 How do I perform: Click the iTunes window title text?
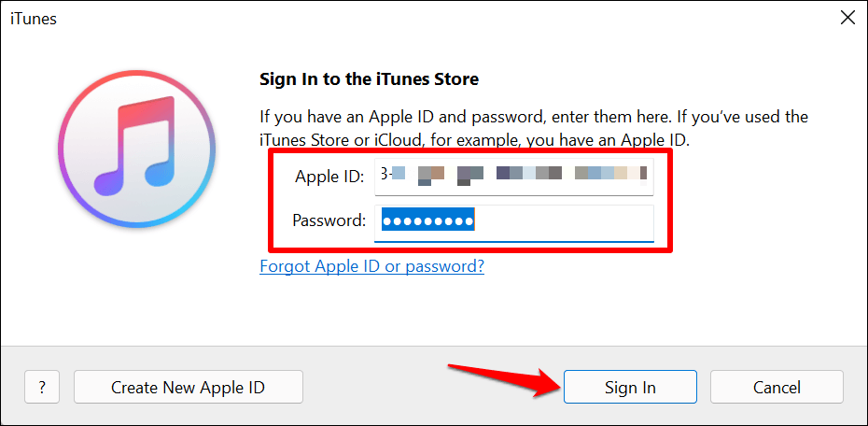pyautogui.click(x=35, y=19)
